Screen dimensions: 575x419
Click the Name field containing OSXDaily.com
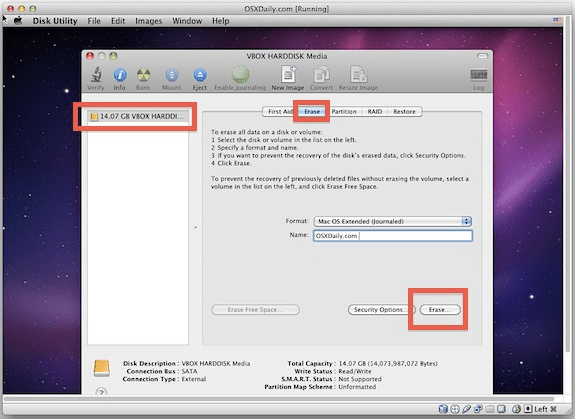[x=393, y=236]
